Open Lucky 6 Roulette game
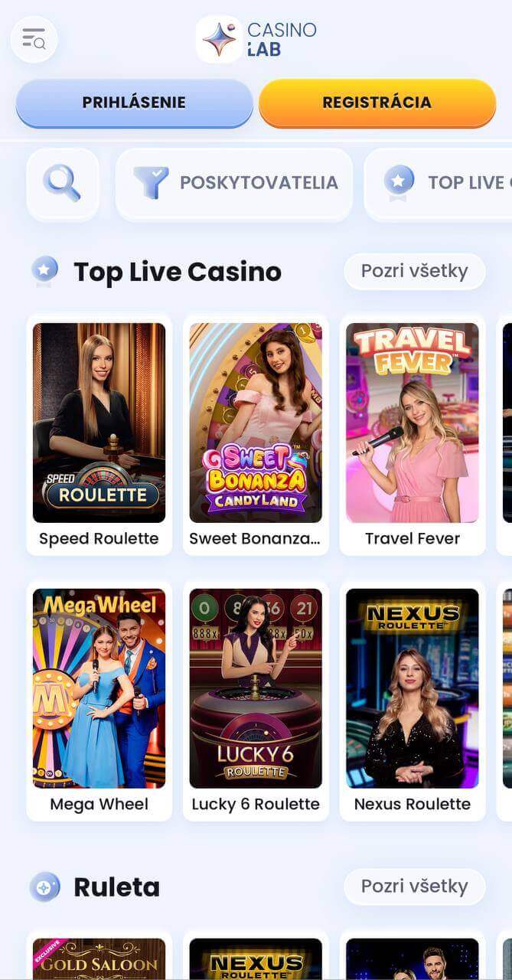This screenshot has width=512, height=980. click(256, 701)
